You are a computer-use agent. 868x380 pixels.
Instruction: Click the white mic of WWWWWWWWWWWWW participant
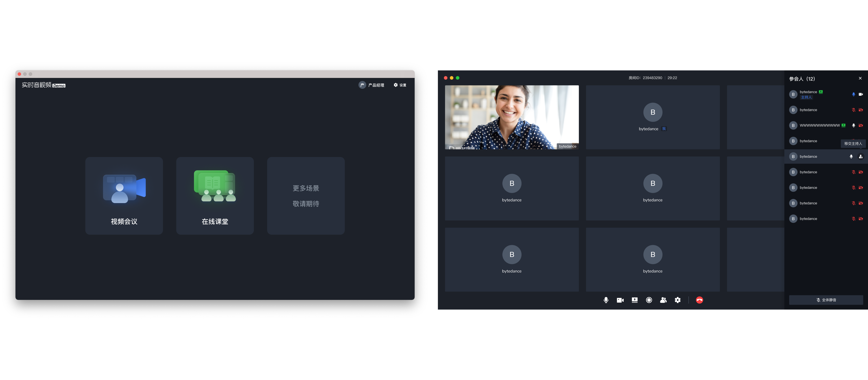tap(853, 125)
